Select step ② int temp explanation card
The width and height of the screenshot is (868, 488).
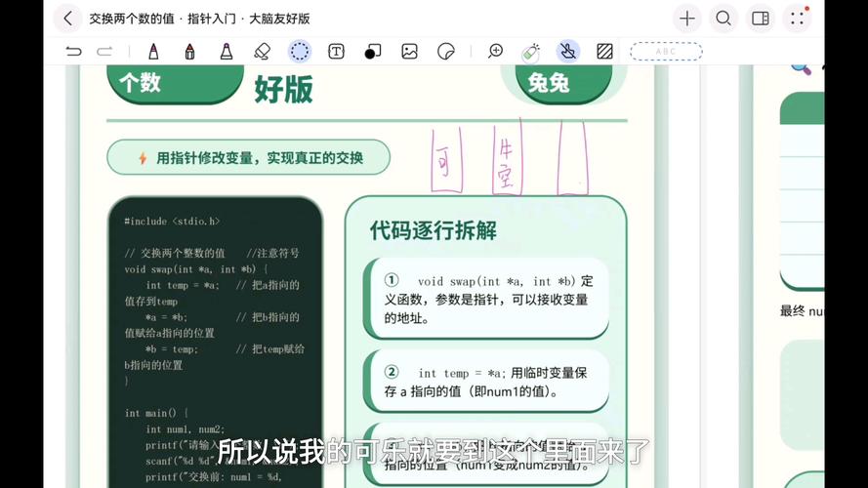point(486,382)
